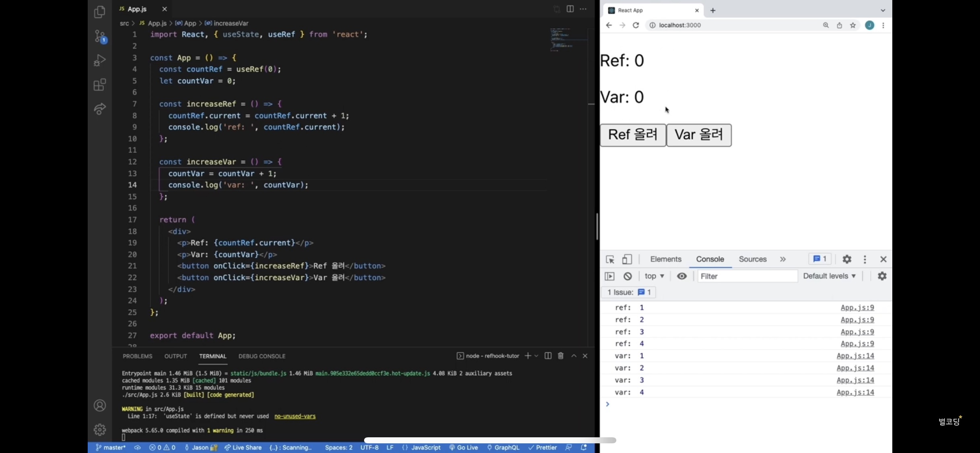The height and width of the screenshot is (453, 980).
Task: Switch to DEBUG CONSOLE panel tab
Action: [261, 356]
